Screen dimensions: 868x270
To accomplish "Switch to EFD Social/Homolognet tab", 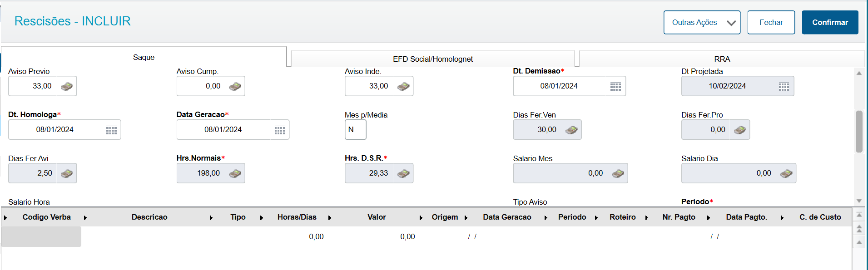I will (x=433, y=59).
